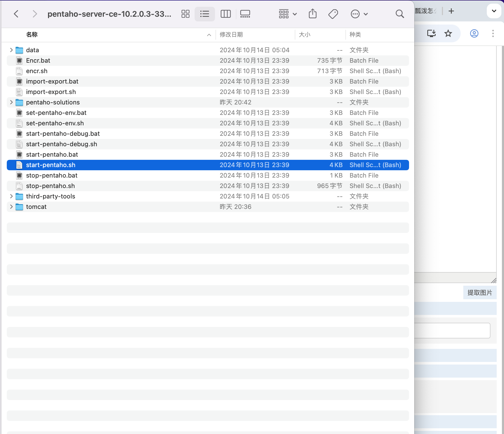The width and height of the screenshot is (504, 434).
Task: Open a new browser tab
Action: click(x=451, y=11)
